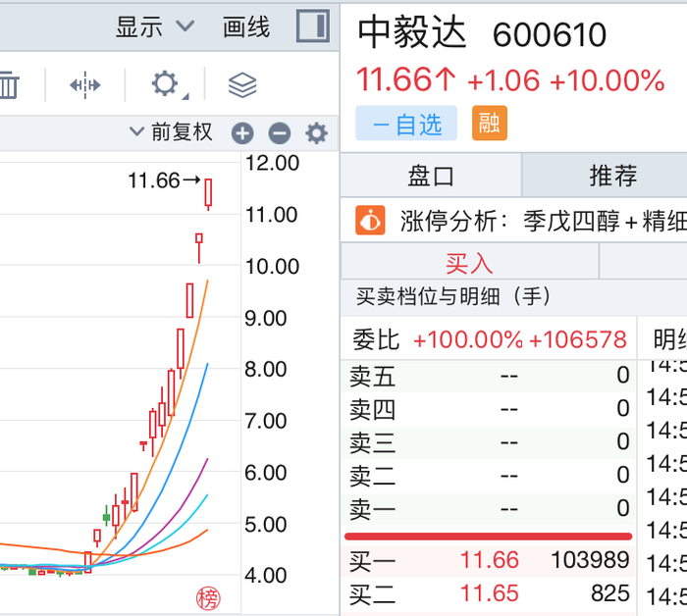Click the orange 融 margin badge

coord(490,123)
